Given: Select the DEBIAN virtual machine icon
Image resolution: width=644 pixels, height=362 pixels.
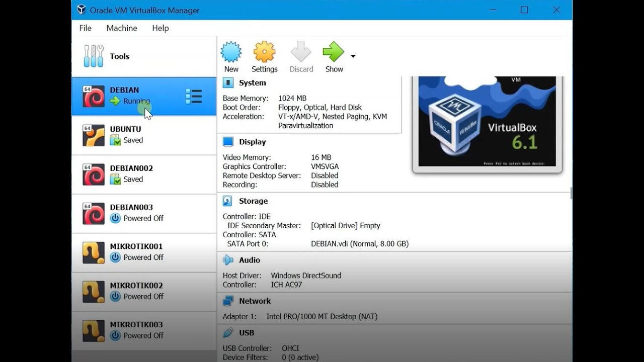Looking at the screenshot, I should coord(94,97).
